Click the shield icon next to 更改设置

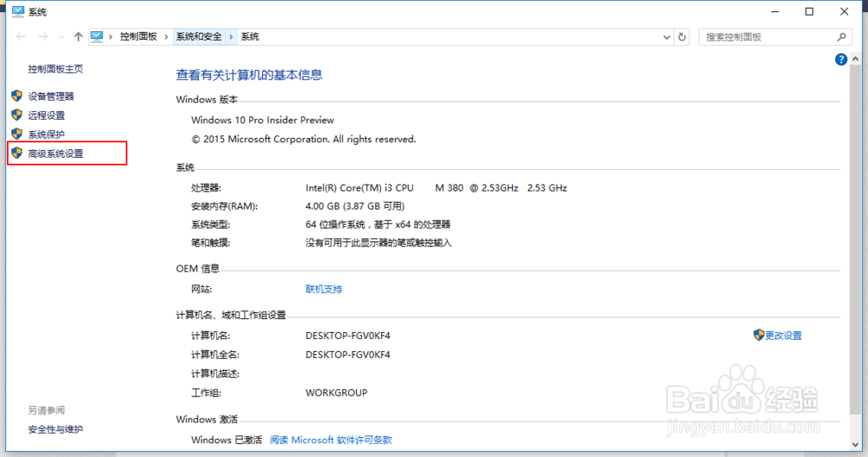(759, 335)
